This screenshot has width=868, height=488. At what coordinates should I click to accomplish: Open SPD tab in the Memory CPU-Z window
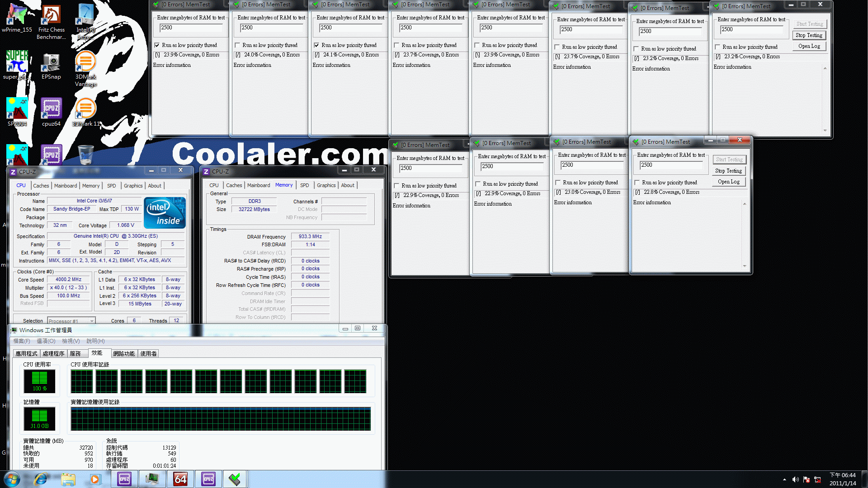tap(305, 185)
